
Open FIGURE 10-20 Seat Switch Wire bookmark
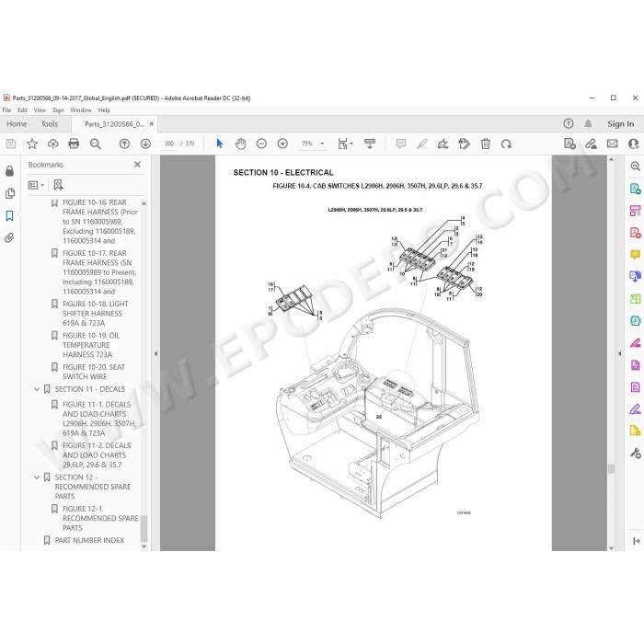94,372
